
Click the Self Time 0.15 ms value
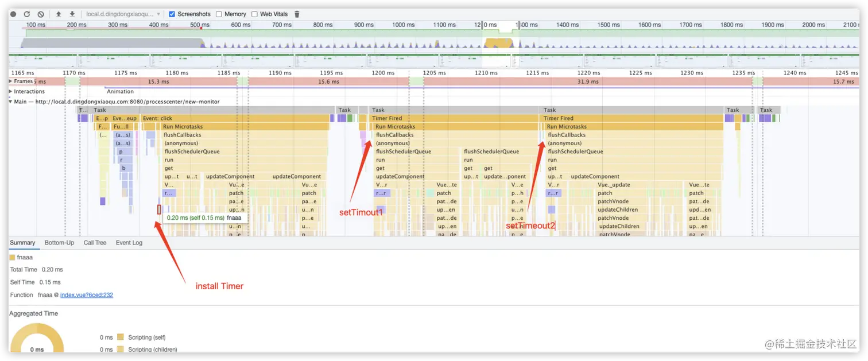click(51, 282)
